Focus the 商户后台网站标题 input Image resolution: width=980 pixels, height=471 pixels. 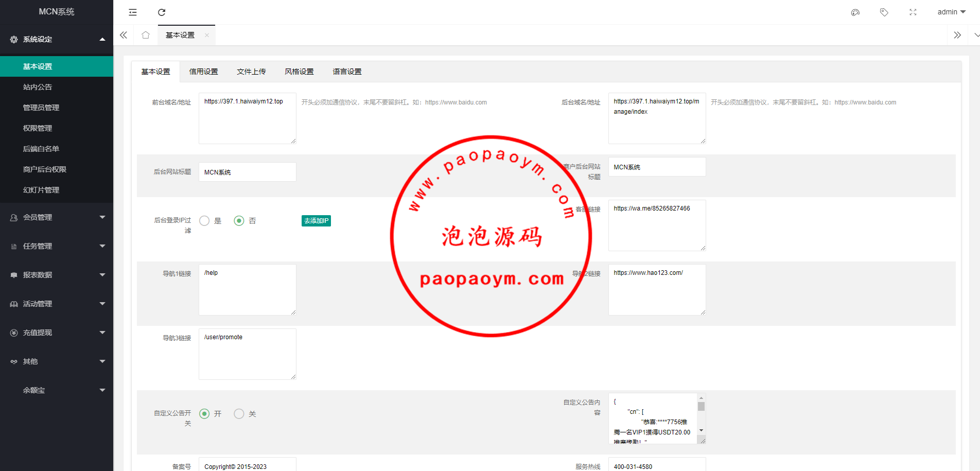tap(657, 167)
